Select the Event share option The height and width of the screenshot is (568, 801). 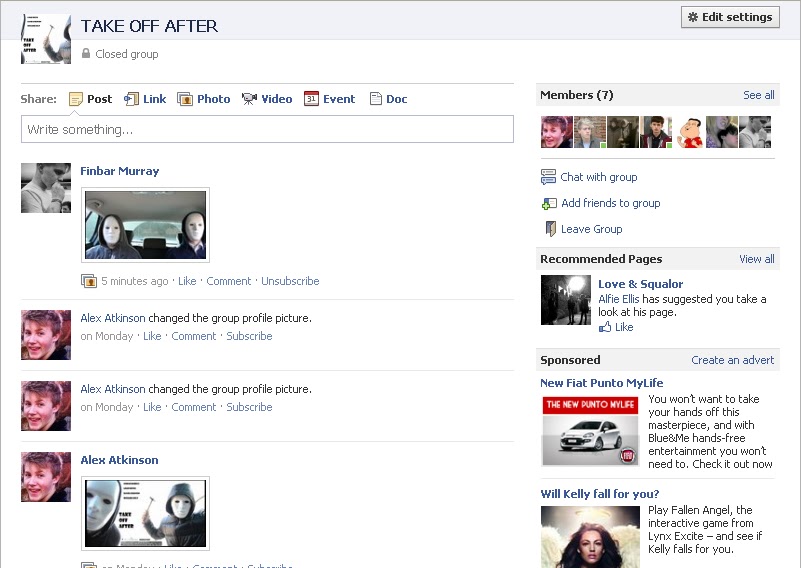pyautogui.click(x=329, y=99)
